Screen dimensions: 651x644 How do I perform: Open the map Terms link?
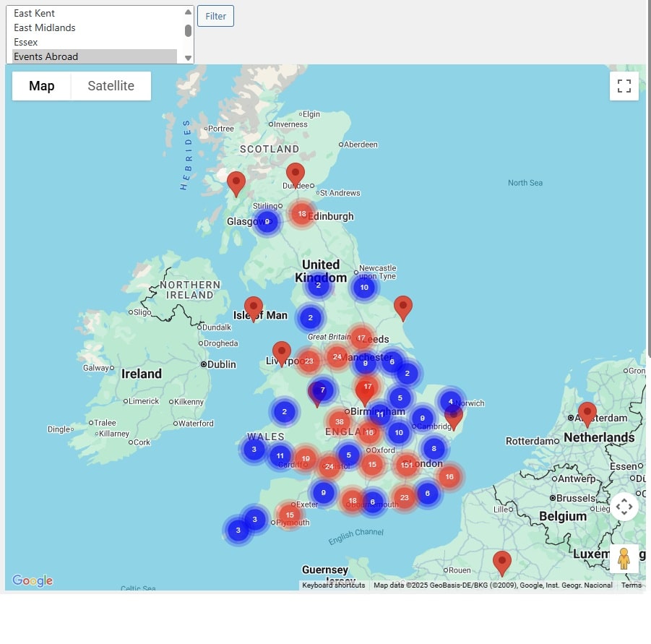point(631,585)
